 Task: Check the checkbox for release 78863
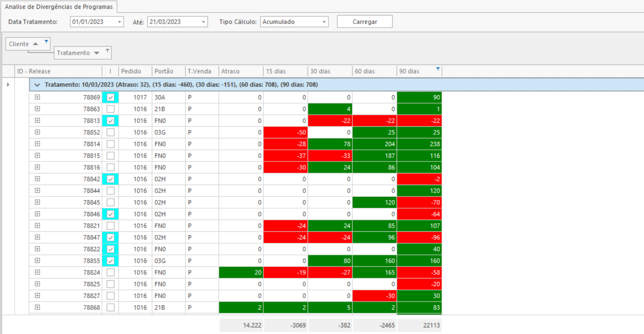click(110, 109)
